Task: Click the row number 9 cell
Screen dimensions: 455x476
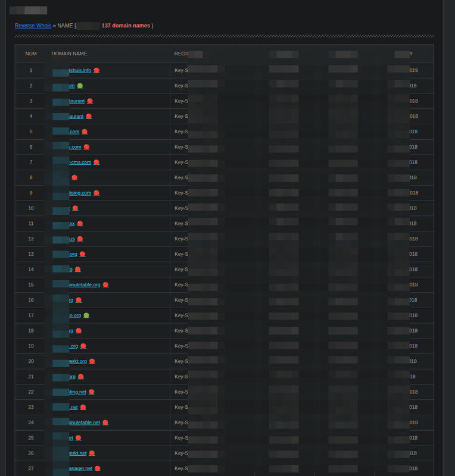Action: coord(31,193)
